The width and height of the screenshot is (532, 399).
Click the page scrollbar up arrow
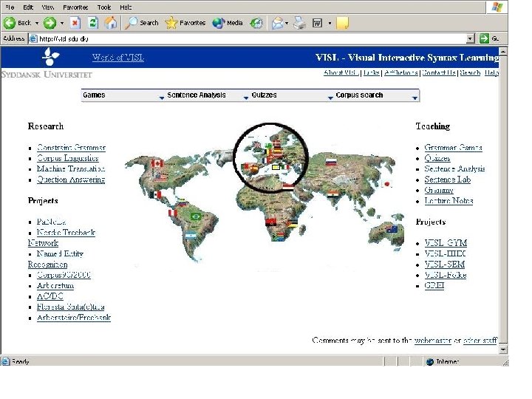pos(503,51)
